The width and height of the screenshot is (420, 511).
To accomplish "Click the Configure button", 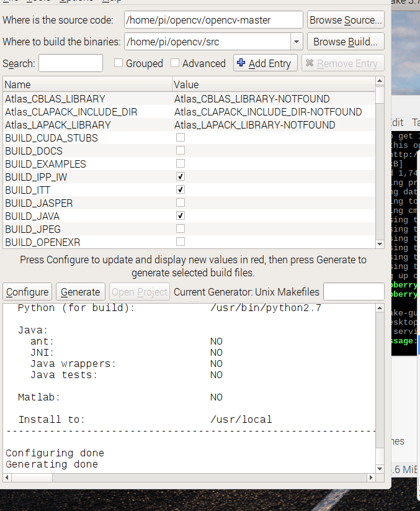I will click(27, 292).
